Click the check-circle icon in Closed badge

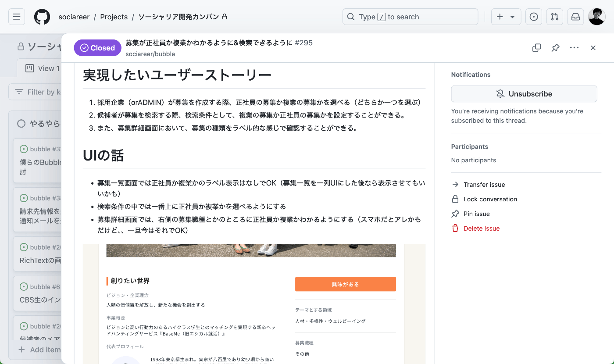[x=84, y=48]
